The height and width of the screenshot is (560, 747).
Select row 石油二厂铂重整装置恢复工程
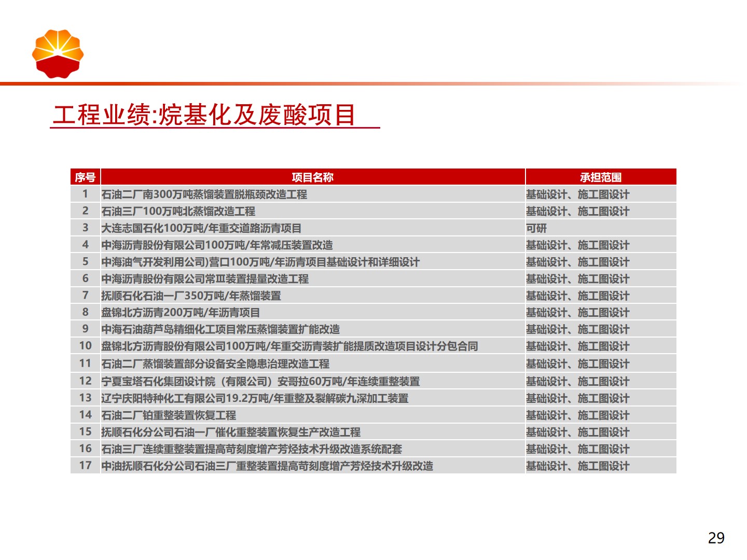(x=374, y=415)
